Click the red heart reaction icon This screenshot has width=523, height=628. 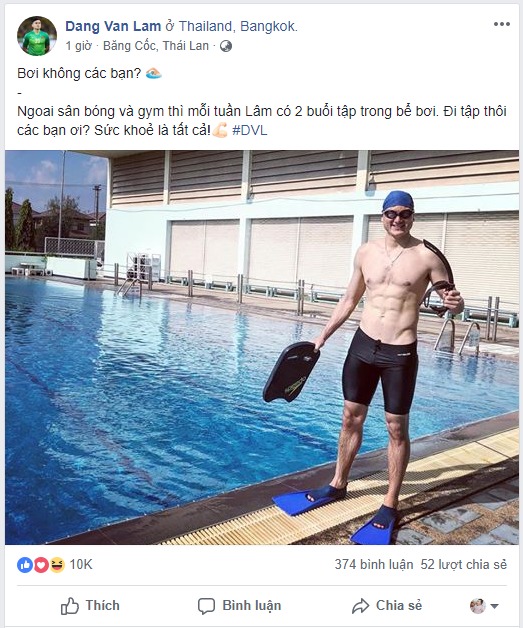[x=41, y=565]
